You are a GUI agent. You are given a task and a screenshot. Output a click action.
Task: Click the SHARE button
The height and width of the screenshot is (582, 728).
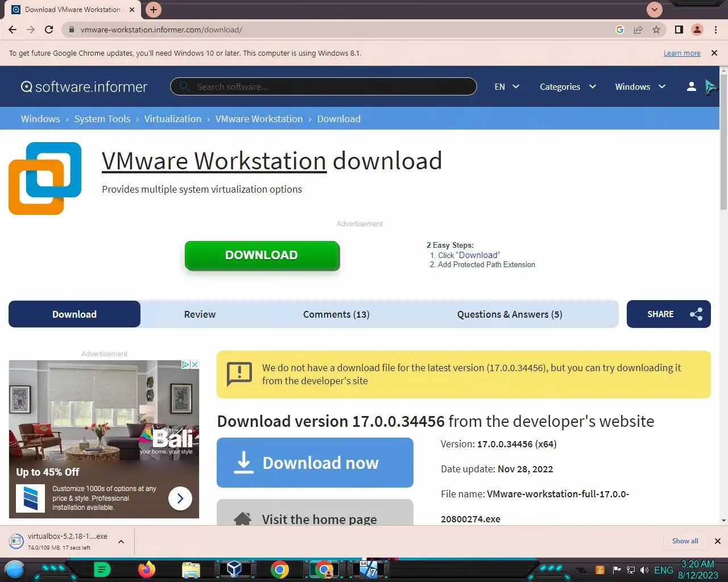click(x=669, y=314)
